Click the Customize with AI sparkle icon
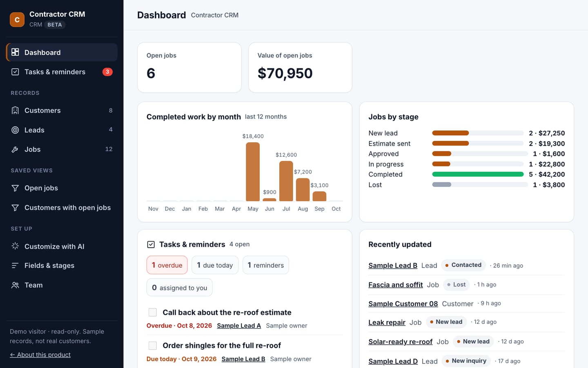This screenshot has height=368, width=588. pyautogui.click(x=15, y=246)
